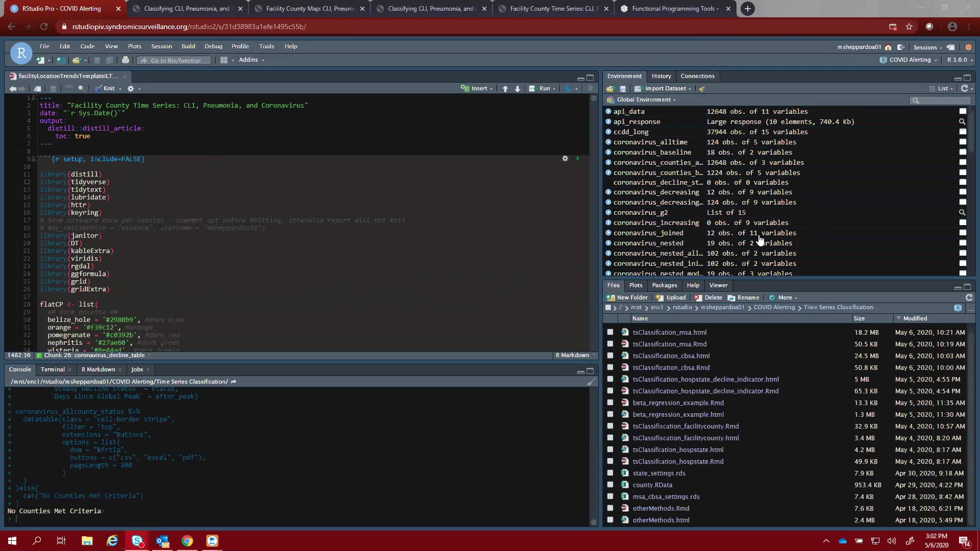Open the File menu
980x551 pixels.
[44, 46]
